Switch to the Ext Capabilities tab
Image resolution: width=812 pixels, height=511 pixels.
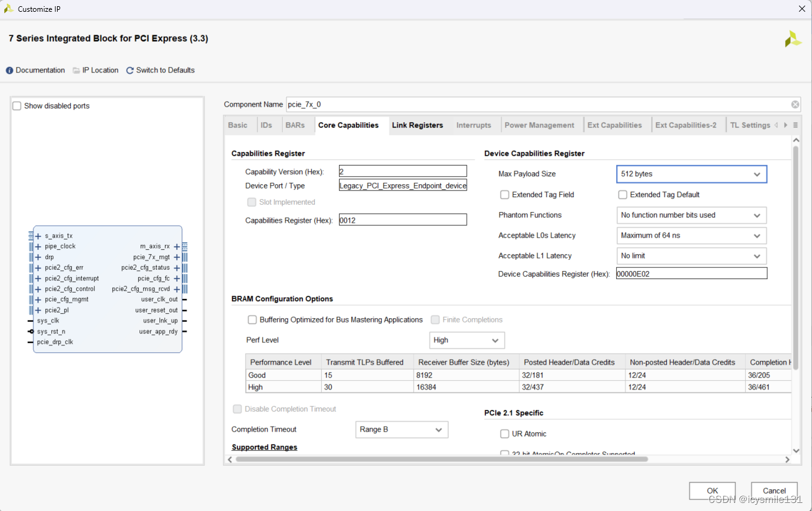(x=615, y=125)
